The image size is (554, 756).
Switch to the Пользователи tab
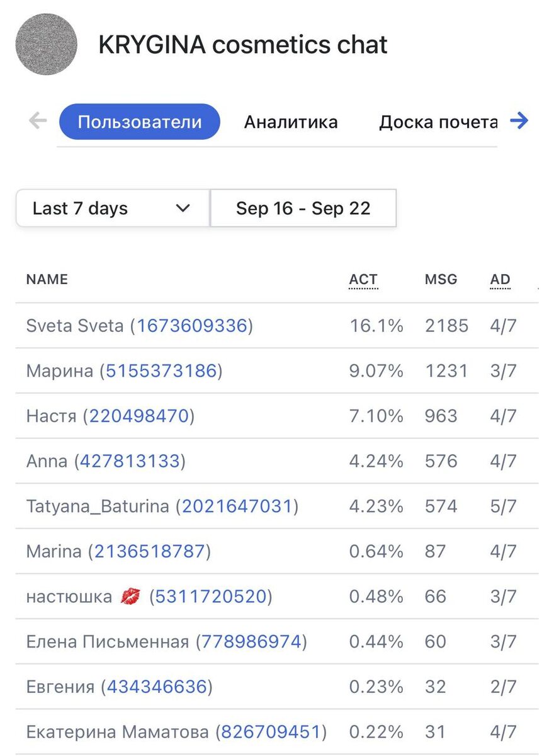pos(140,122)
